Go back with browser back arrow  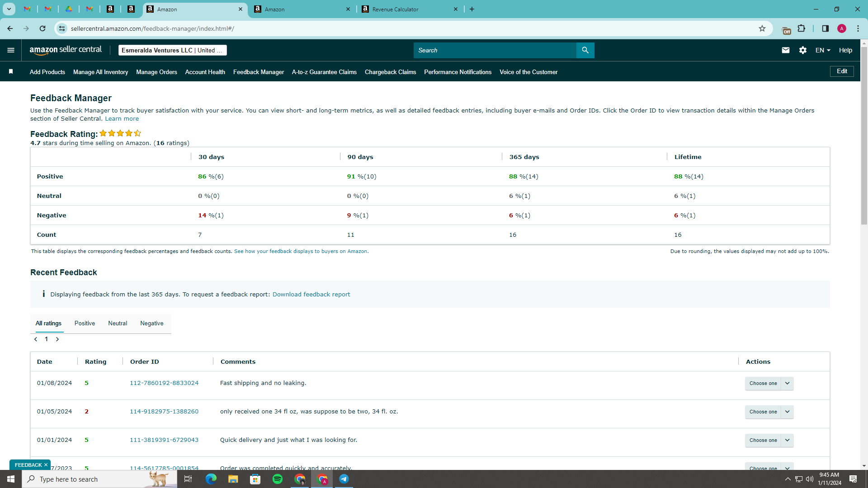click(x=10, y=28)
